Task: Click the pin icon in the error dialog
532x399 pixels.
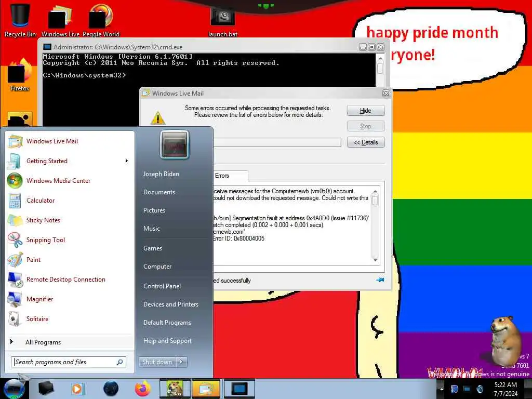Action: [380, 280]
